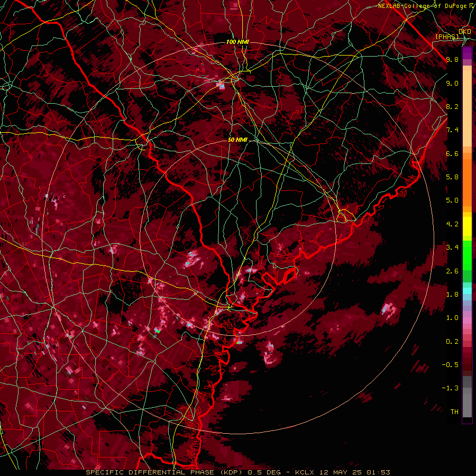476x476 pixels.
Task: Click the 5.8 value on color scale
Action: pos(452,177)
